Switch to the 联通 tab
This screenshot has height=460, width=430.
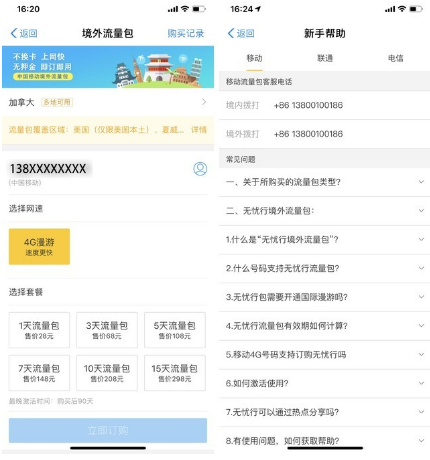pyautogui.click(x=325, y=58)
